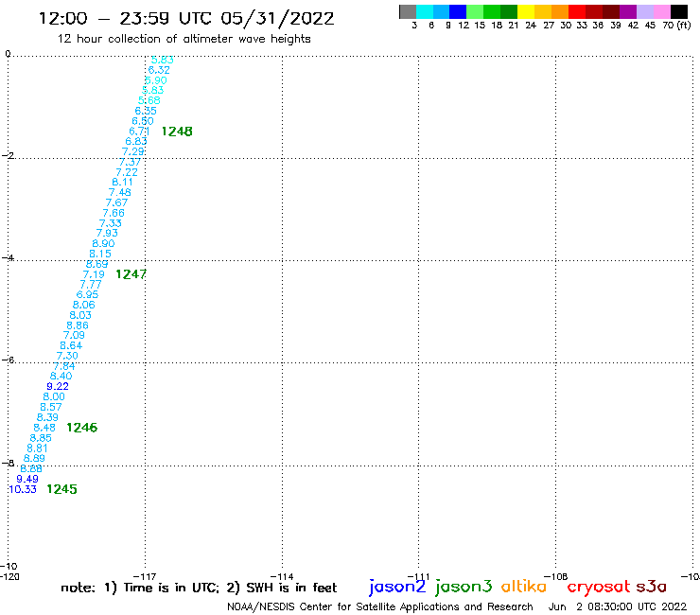Select the altika legend label
This screenshot has height=615, width=700.
(x=524, y=586)
